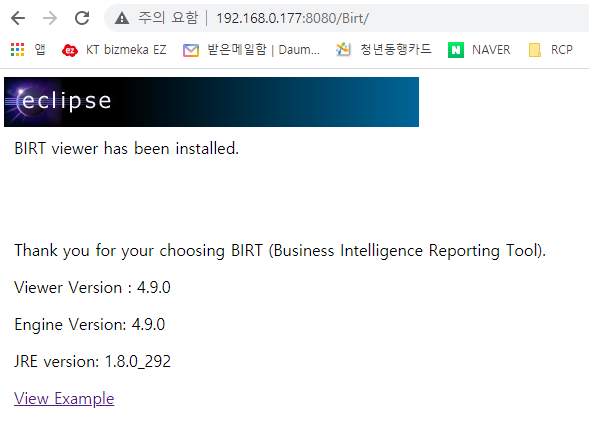Viewport: 589px width, 434px height.
Task: Open the NAVER bookmark
Action: pos(479,50)
